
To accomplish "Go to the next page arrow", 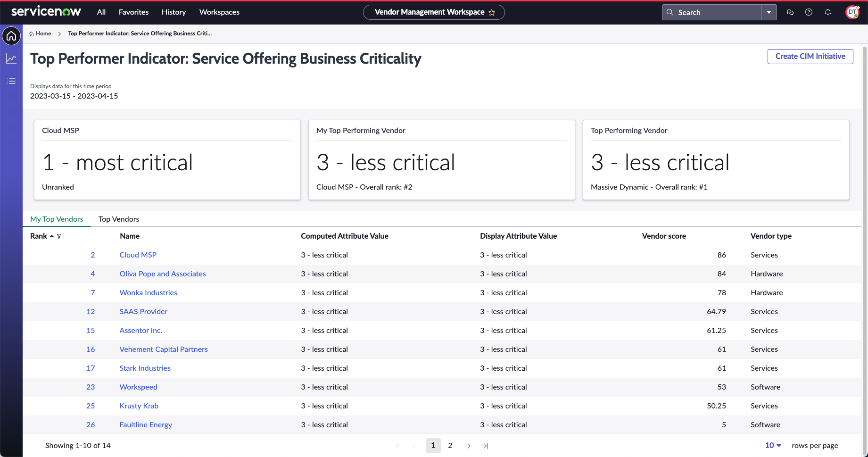I will [467, 446].
